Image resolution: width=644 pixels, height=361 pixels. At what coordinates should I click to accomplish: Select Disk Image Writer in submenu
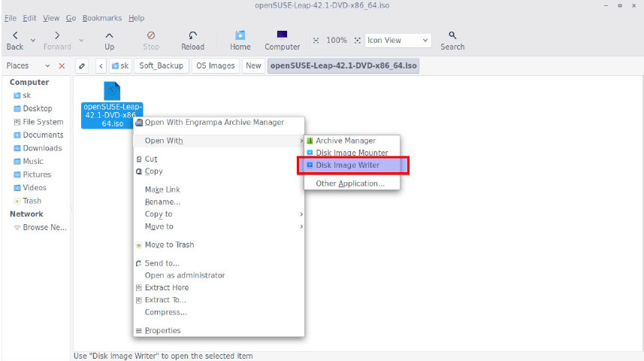[x=352, y=165]
